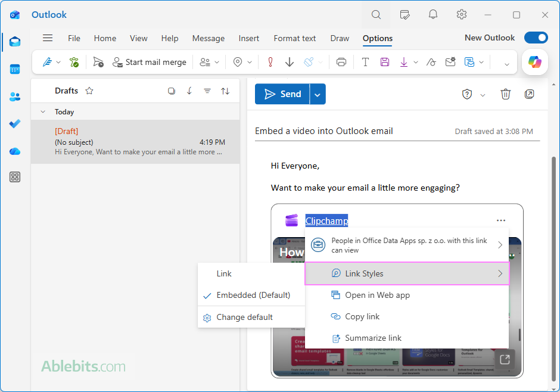Open the Send options dropdown arrow
The width and height of the screenshot is (560, 392).
(318, 94)
